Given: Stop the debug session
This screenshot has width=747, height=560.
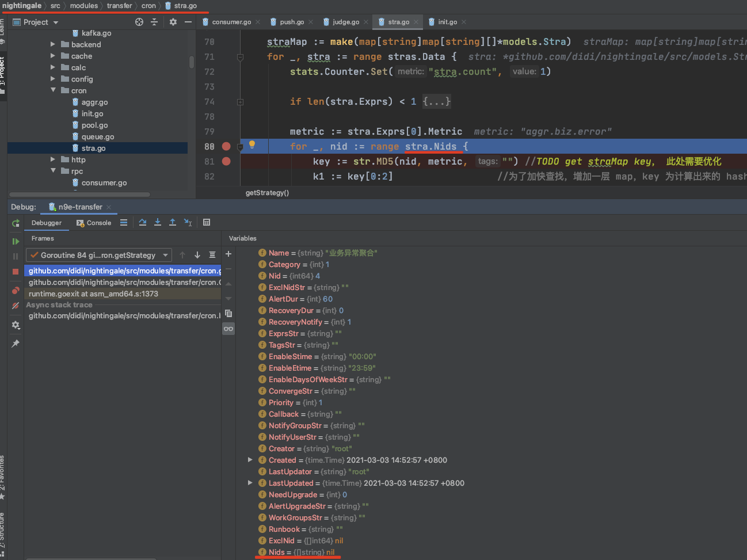Looking at the screenshot, I should 16,272.
